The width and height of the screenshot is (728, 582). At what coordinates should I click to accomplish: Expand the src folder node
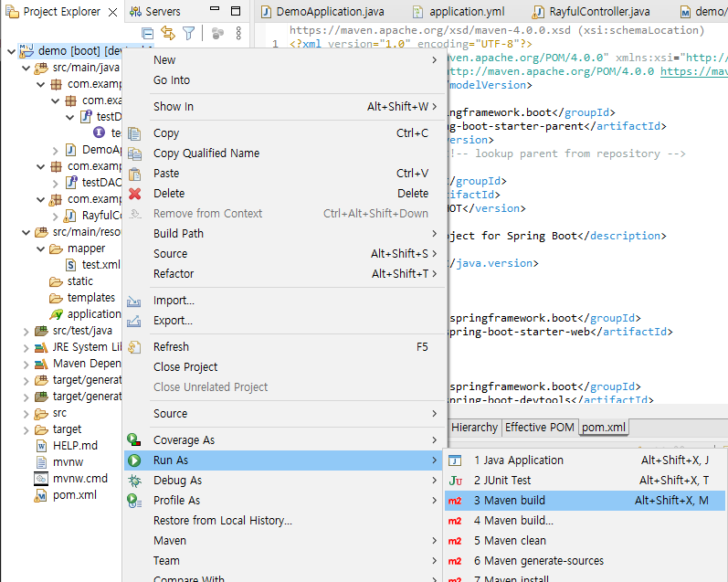coord(26,413)
